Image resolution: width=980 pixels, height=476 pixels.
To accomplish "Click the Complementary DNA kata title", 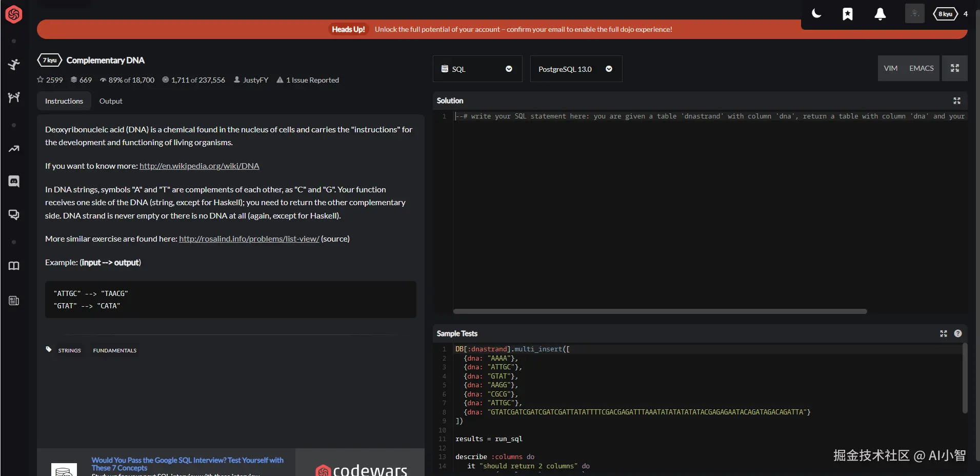I will (106, 60).
